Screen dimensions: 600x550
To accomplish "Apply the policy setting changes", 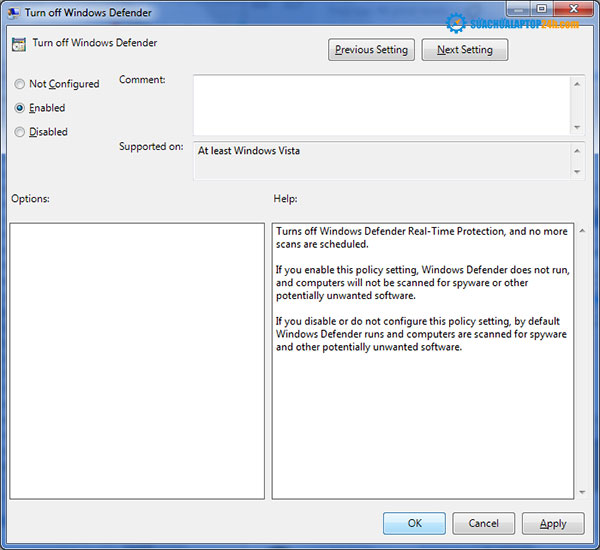I will click(553, 523).
